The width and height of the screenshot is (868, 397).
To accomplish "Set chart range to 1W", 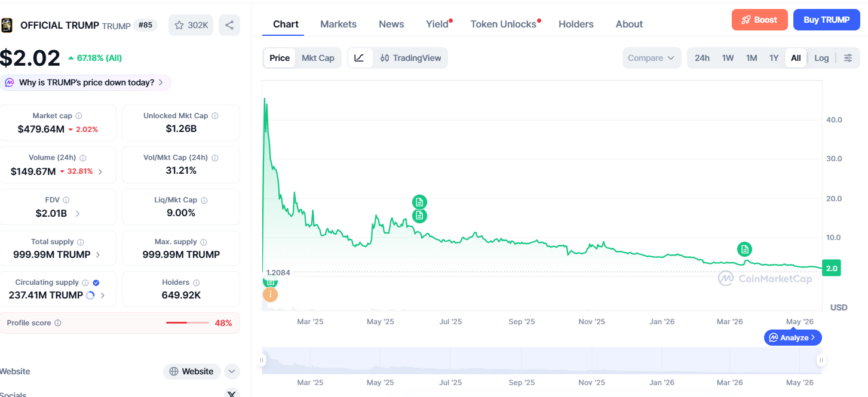I will pos(728,58).
